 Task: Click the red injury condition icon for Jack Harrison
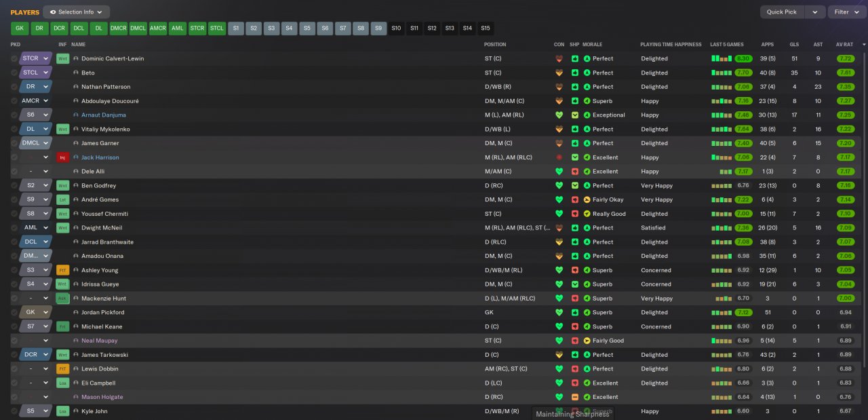559,157
